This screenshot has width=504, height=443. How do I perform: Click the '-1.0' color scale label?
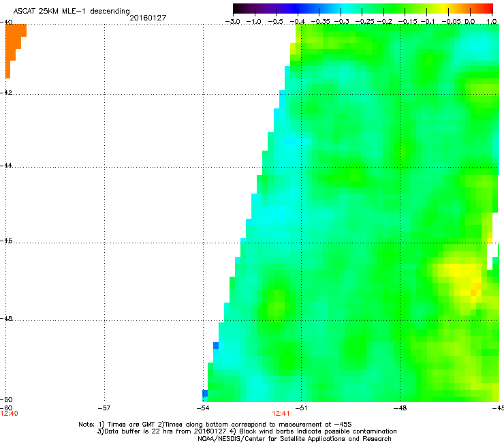(254, 22)
